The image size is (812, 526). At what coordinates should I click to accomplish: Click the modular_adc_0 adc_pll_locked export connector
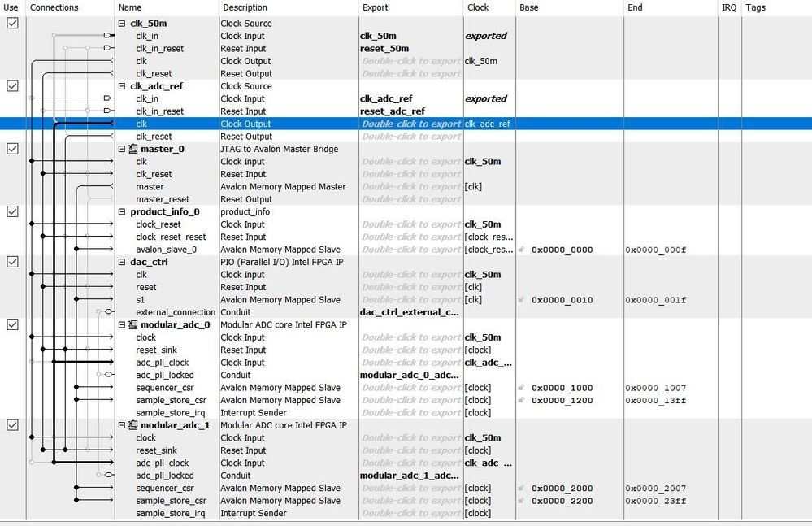(x=109, y=374)
